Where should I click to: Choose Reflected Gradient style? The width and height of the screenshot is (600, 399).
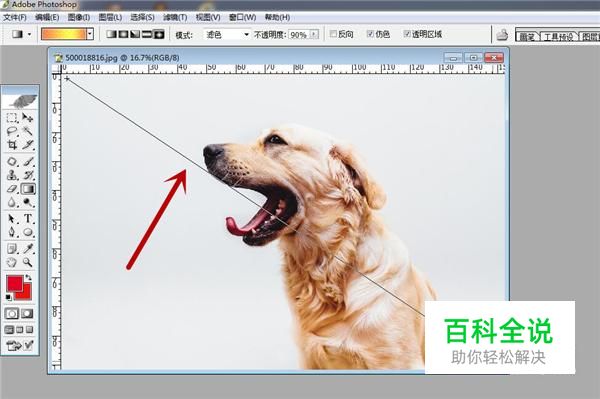coord(147,34)
